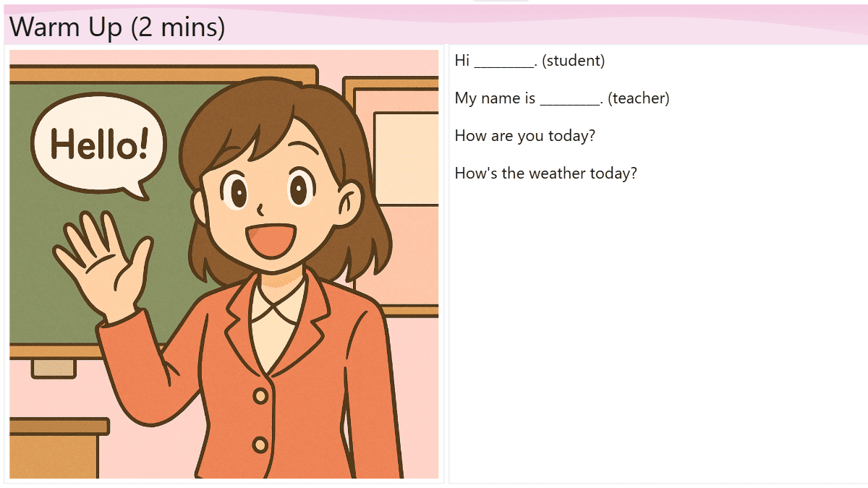
Task: Click the small handle at top center
Action: coord(501,1)
